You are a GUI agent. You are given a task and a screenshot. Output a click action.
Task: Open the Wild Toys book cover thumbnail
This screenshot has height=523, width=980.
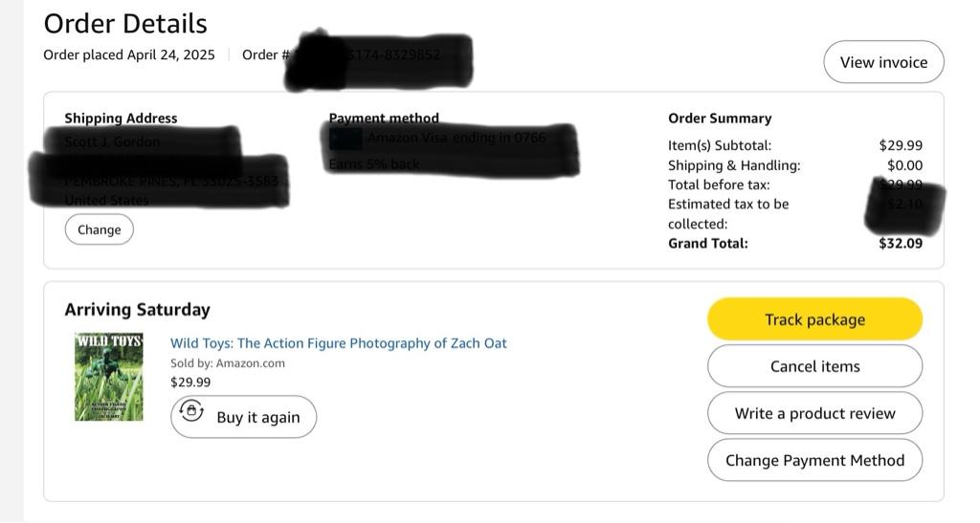(x=109, y=377)
